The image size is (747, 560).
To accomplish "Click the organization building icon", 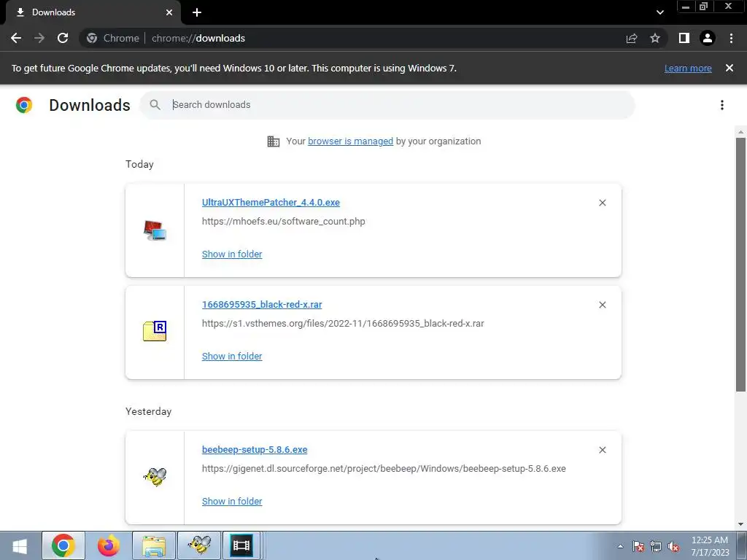I will (274, 141).
